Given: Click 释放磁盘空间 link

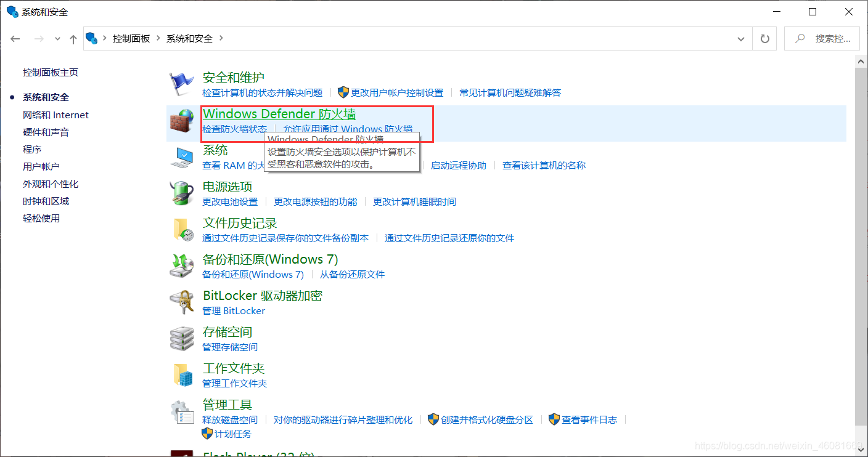Looking at the screenshot, I should click(x=230, y=419).
